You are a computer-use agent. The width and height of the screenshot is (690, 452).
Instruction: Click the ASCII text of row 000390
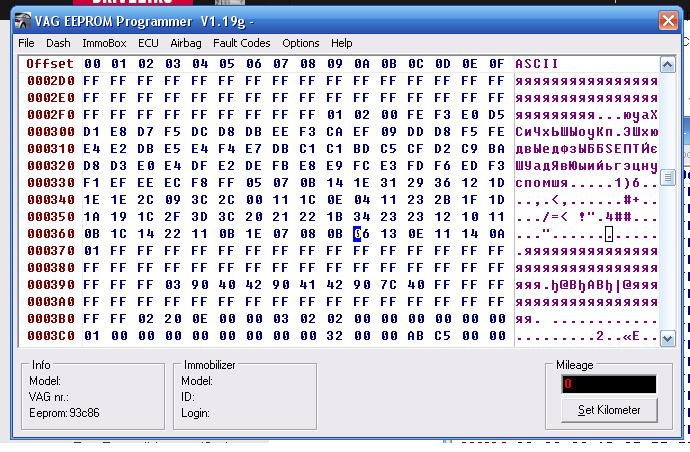pos(587,285)
